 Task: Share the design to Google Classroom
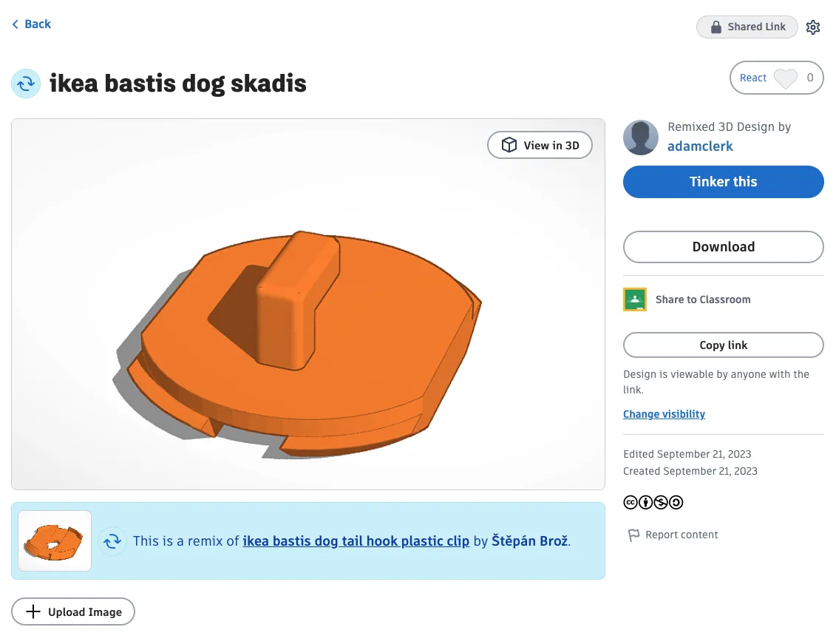(687, 299)
